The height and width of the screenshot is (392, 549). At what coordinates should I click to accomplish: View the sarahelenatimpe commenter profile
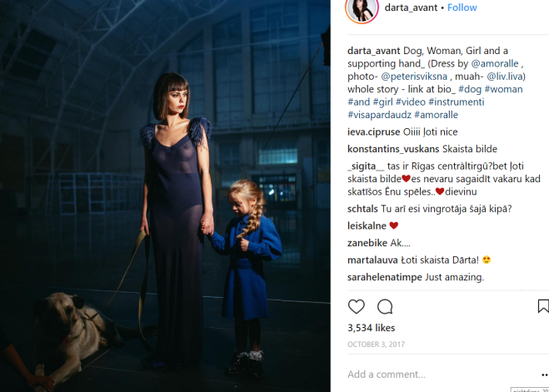(x=385, y=277)
